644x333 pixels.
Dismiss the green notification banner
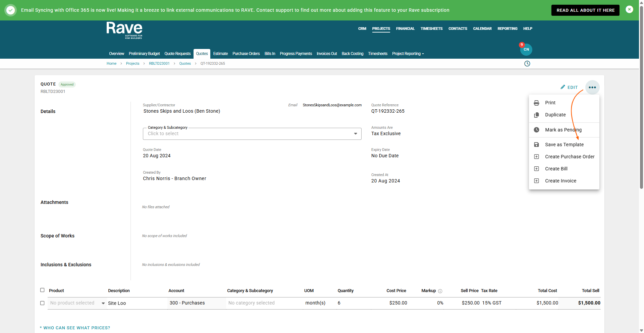(630, 10)
